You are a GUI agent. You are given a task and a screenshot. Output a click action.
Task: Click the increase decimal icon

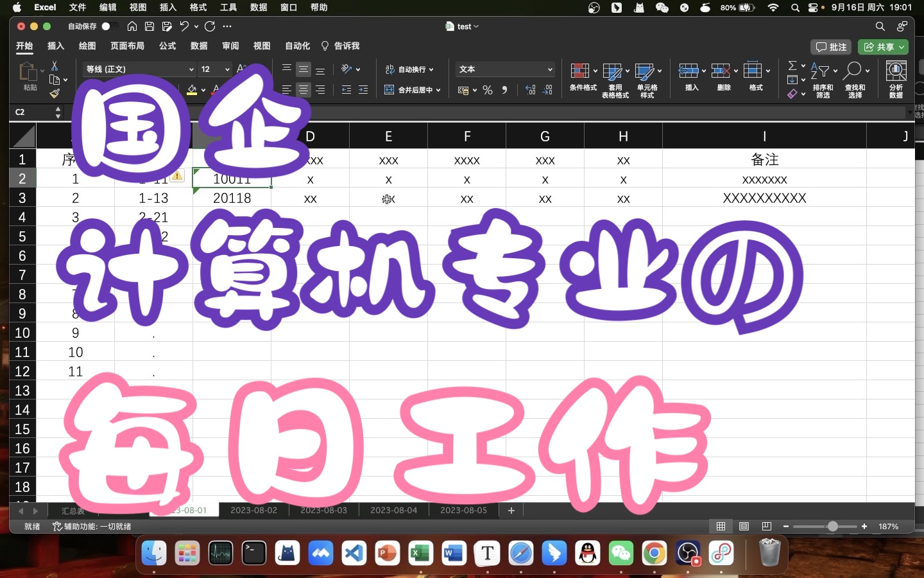pyautogui.click(x=531, y=91)
